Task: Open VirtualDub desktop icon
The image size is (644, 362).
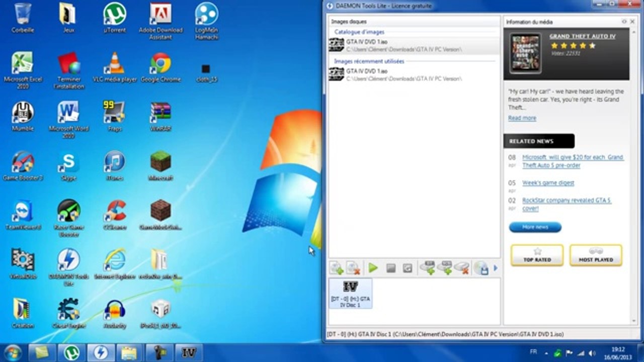Action: [x=23, y=264]
